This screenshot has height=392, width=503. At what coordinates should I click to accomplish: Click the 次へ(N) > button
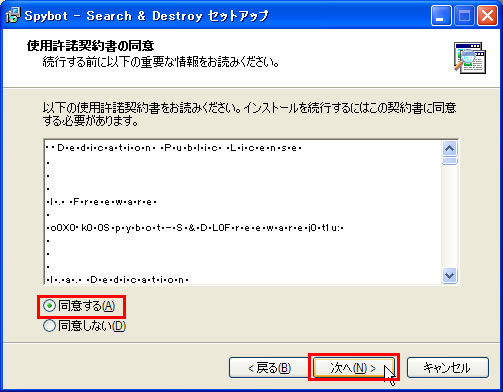pos(353,368)
